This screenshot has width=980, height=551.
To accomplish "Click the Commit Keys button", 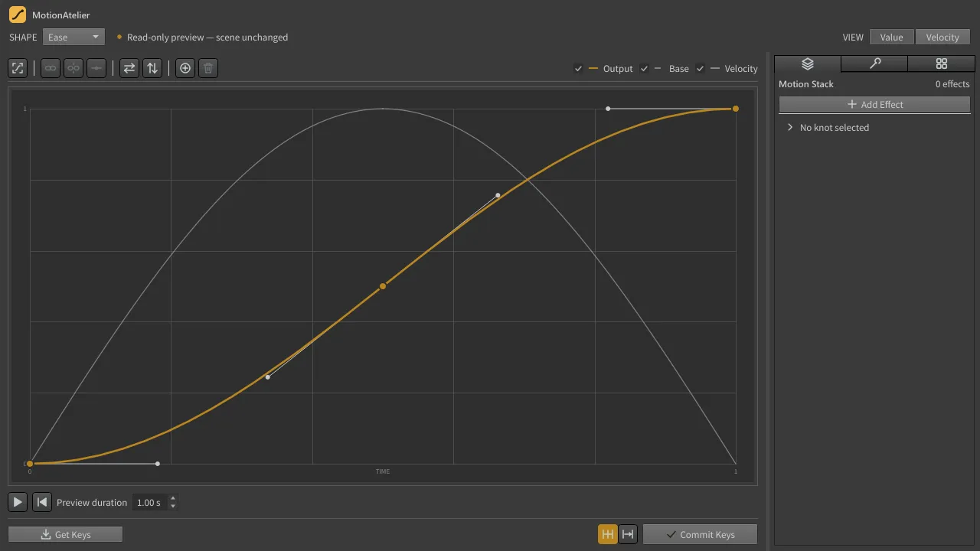I will coord(700,534).
